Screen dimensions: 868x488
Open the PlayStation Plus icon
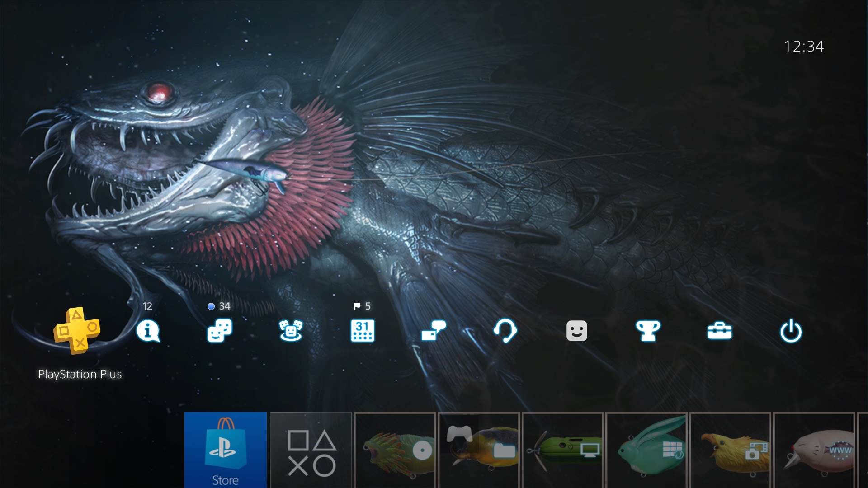pos(77,330)
